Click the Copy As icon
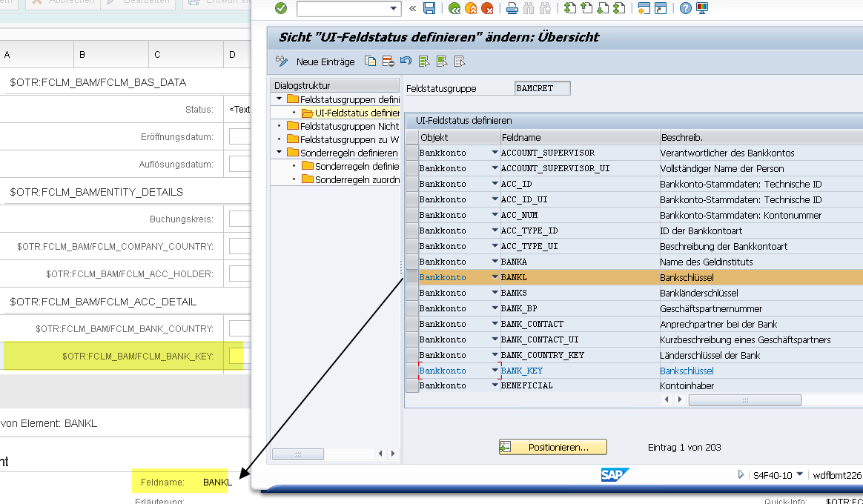This screenshot has height=504, width=863. (x=371, y=62)
